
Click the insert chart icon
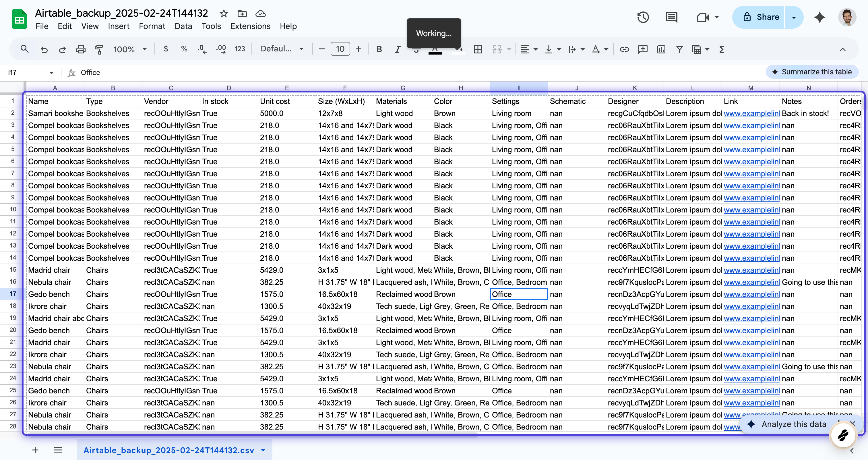(x=661, y=50)
